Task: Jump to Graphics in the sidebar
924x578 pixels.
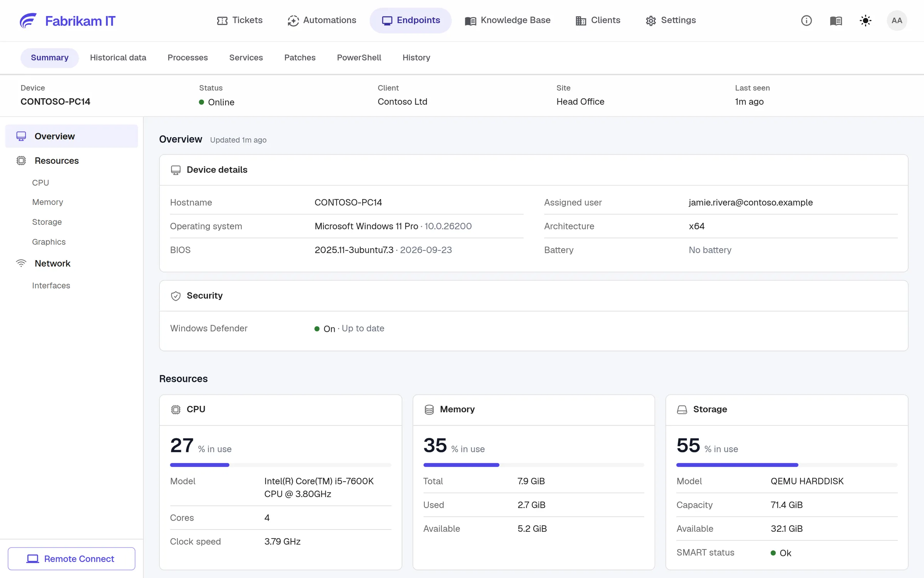Action: tap(49, 242)
